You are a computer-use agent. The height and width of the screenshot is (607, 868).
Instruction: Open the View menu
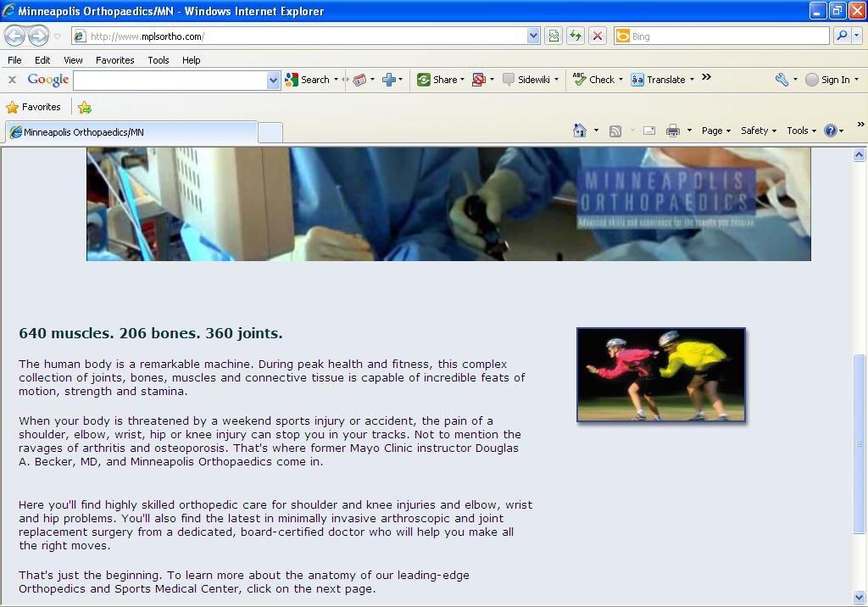point(73,60)
